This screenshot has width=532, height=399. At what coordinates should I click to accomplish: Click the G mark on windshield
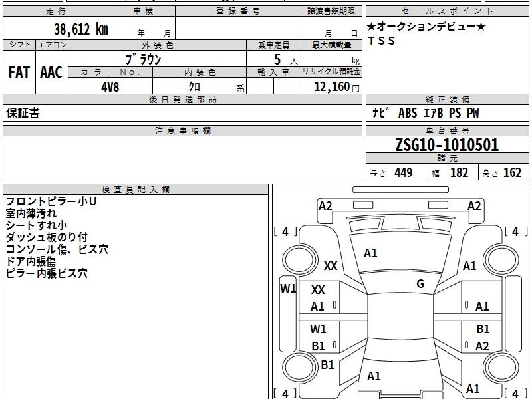(420, 283)
